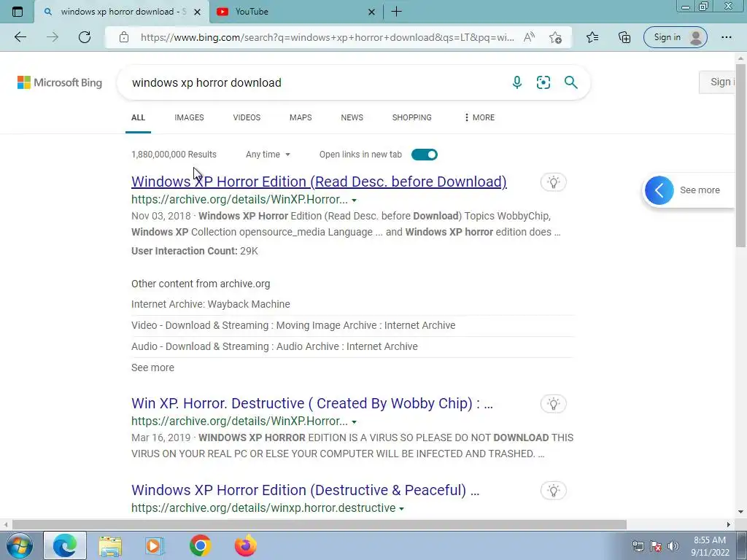The image size is (747, 560).
Task: Open Video - Download & Streaming link
Action: (293, 325)
